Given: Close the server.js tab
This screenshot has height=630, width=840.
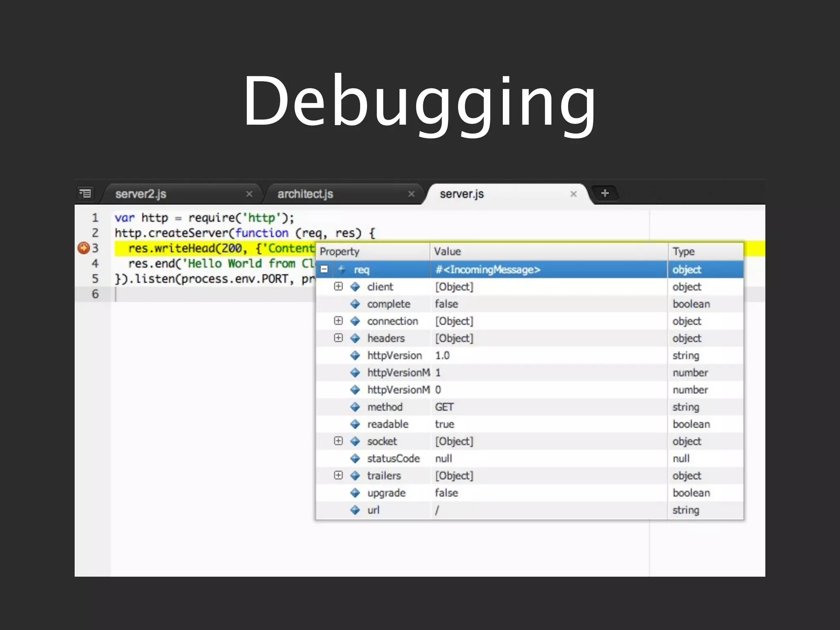Looking at the screenshot, I should [x=573, y=194].
